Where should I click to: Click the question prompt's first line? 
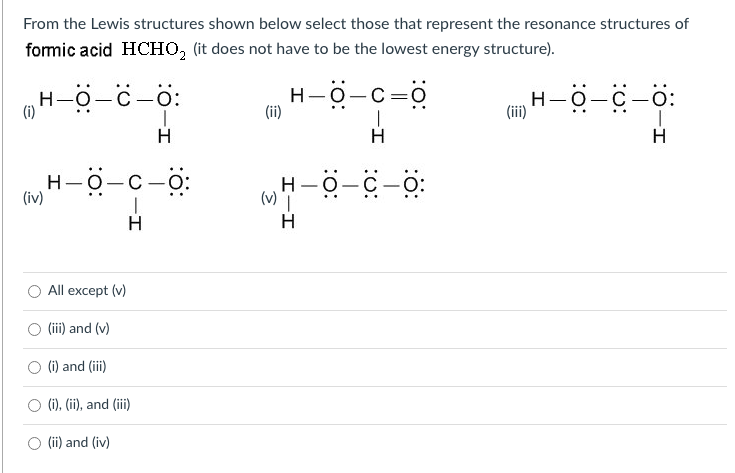pos(356,24)
